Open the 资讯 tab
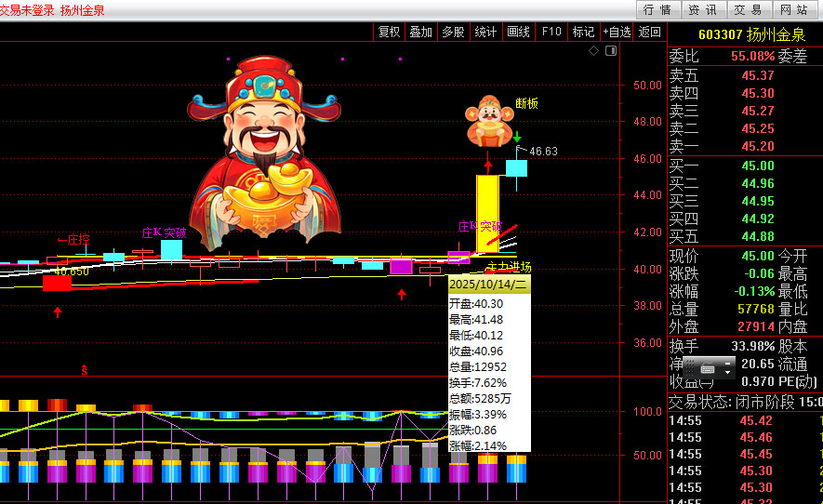 (x=702, y=10)
